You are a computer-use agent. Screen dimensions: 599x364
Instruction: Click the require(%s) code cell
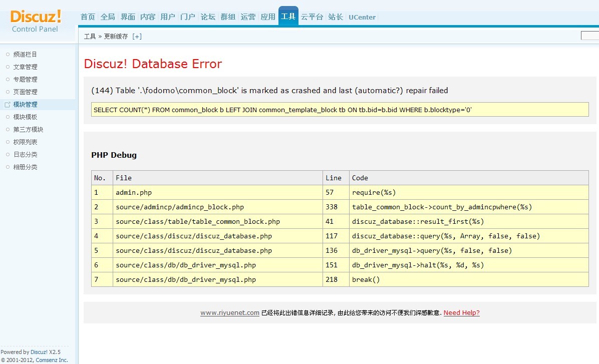coord(469,192)
